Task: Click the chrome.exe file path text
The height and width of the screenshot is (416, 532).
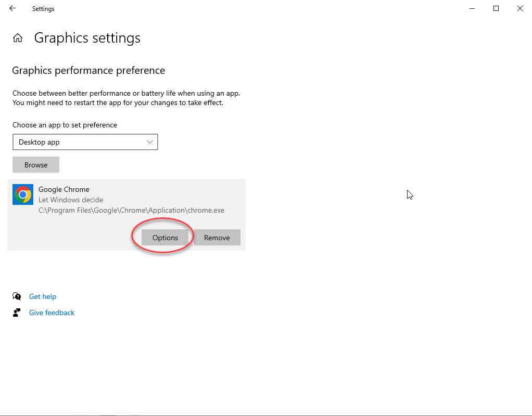Action: (131, 210)
